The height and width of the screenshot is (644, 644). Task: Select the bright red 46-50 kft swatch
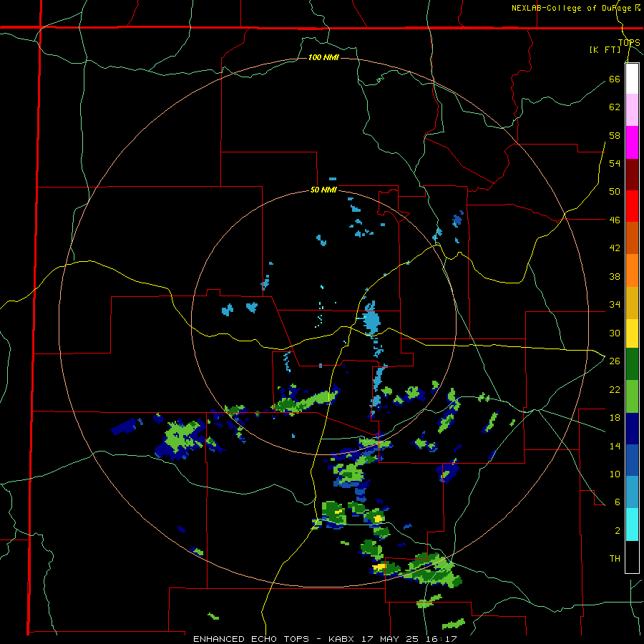[632, 206]
